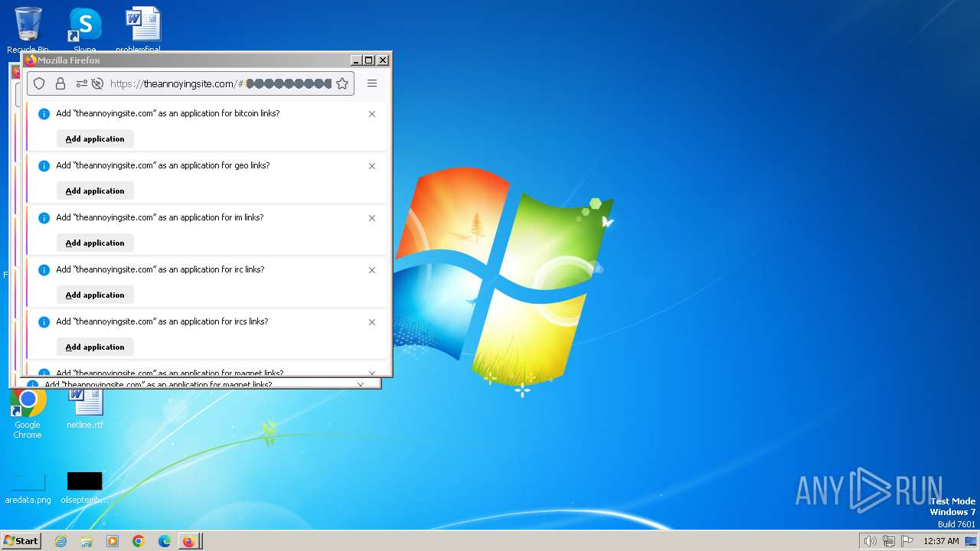Screen dimensions: 980x551
Task: Click Show desktop button at taskbar end
Action: coord(971,541)
